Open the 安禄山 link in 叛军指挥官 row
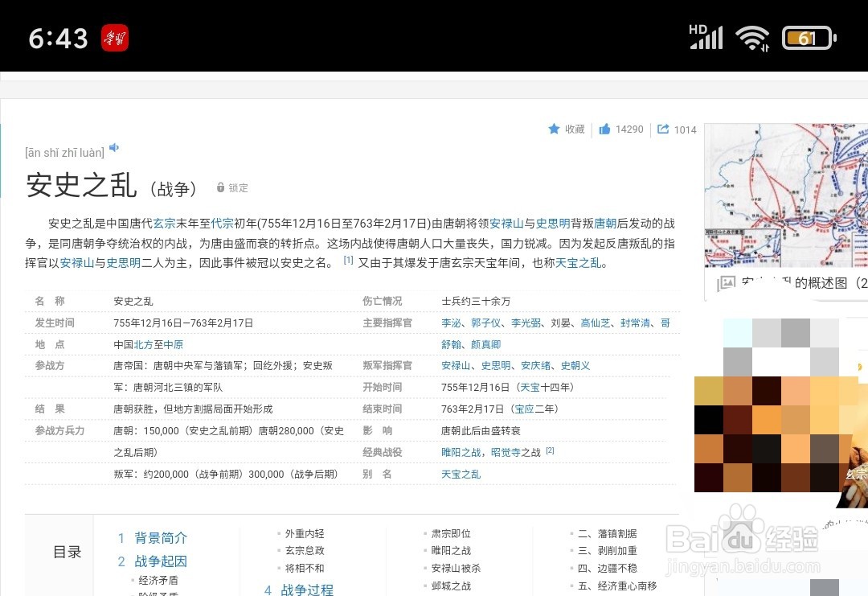The height and width of the screenshot is (596, 868). (457, 366)
